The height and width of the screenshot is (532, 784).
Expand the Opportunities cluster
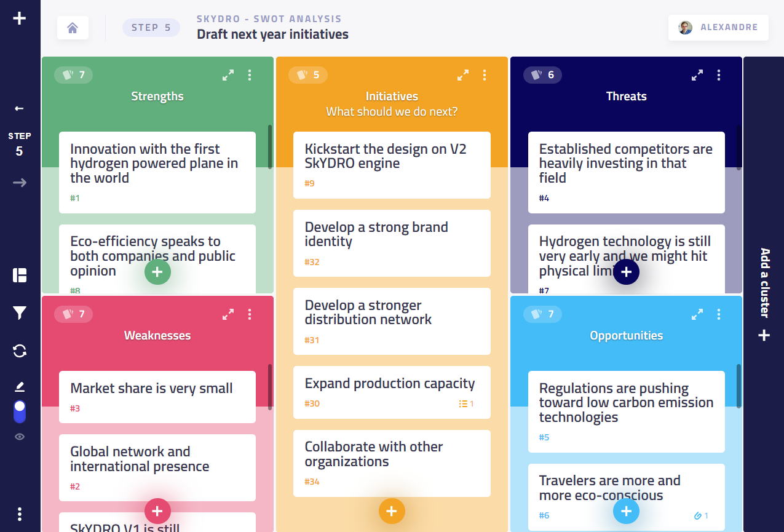697,314
